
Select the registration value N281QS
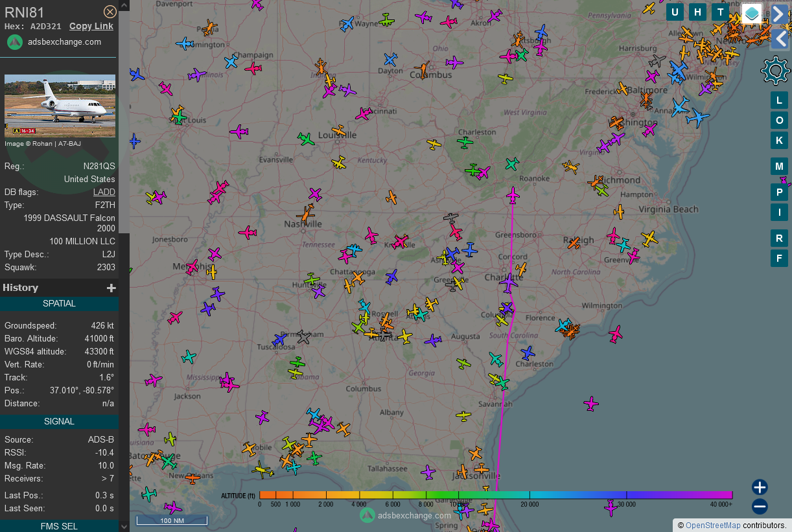coord(99,166)
